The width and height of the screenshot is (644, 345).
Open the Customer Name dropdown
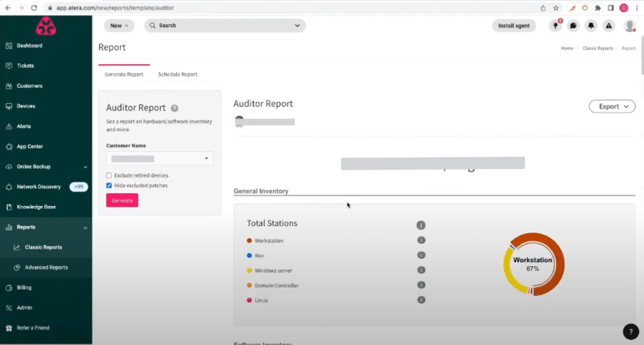[159, 158]
